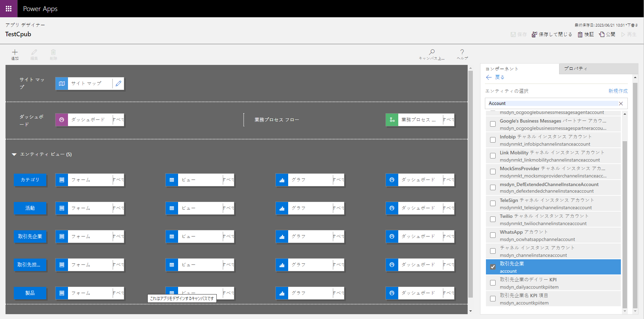Check the WhatsApp アカウント checkbox
Image resolution: width=644 pixels, height=319 pixels.
click(x=493, y=235)
